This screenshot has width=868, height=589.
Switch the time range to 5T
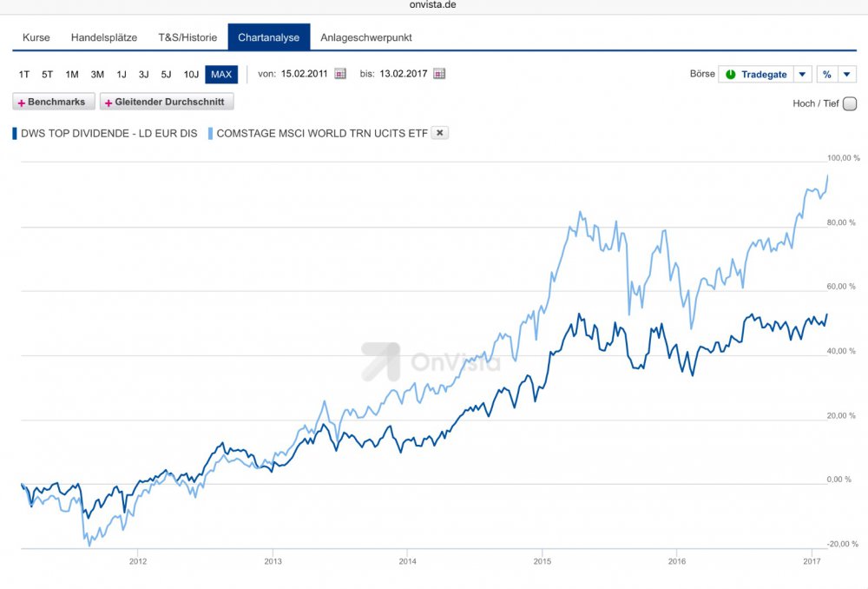(x=48, y=75)
